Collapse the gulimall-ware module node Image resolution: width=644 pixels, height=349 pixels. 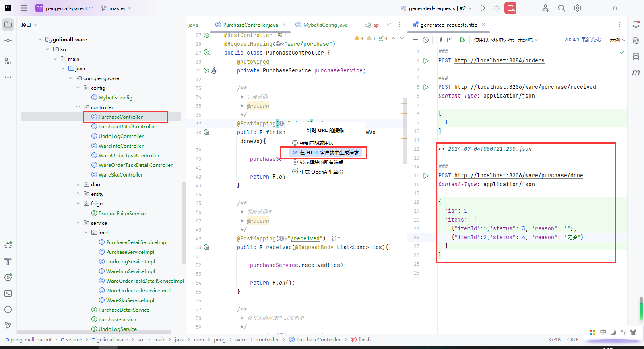(40, 39)
